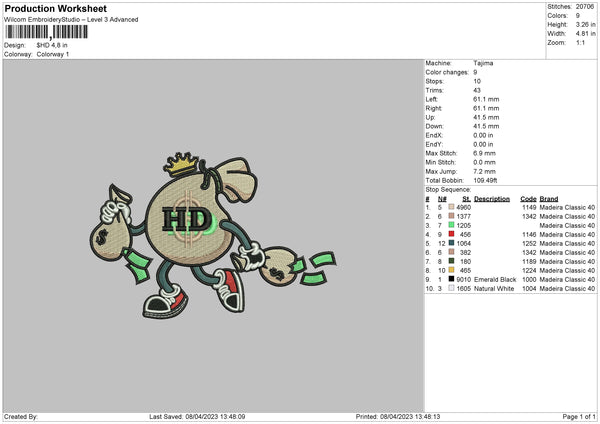Click 'Wilcom EmbroideryStudio – Level 3 Advanced' text

[71, 20]
